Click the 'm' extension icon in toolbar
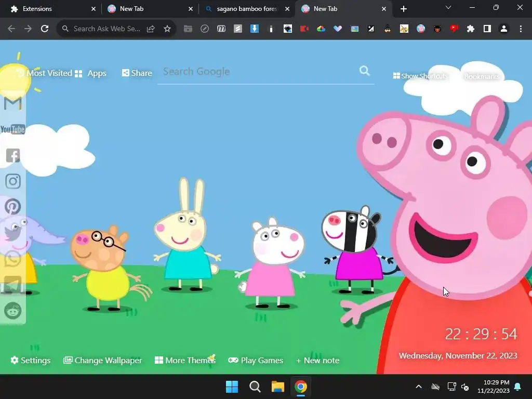This screenshot has height=399, width=532. [x=221, y=29]
